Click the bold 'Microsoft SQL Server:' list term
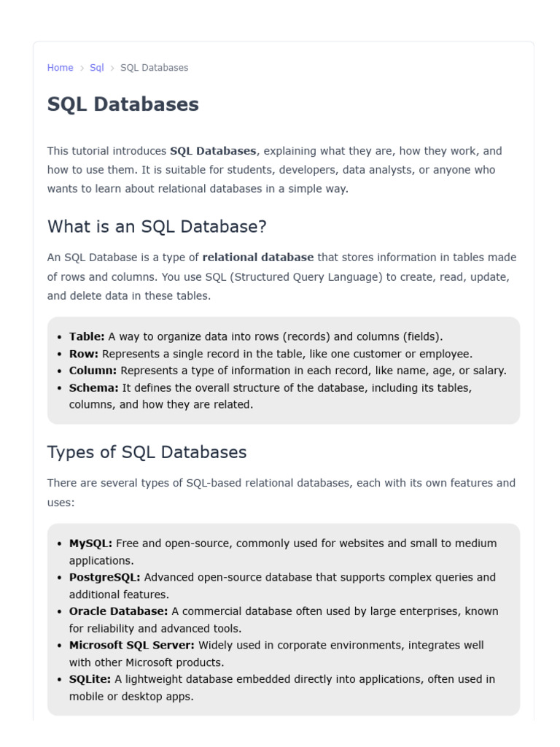 (x=132, y=645)
